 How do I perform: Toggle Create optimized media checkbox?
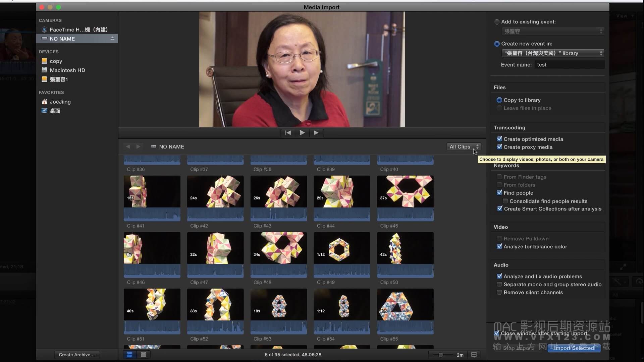[499, 139]
